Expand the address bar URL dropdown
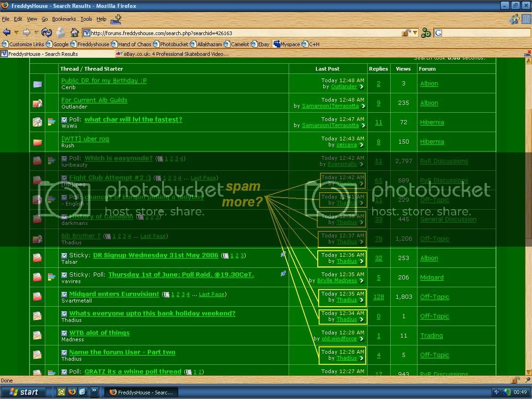This screenshot has height=399, width=532. [x=415, y=33]
